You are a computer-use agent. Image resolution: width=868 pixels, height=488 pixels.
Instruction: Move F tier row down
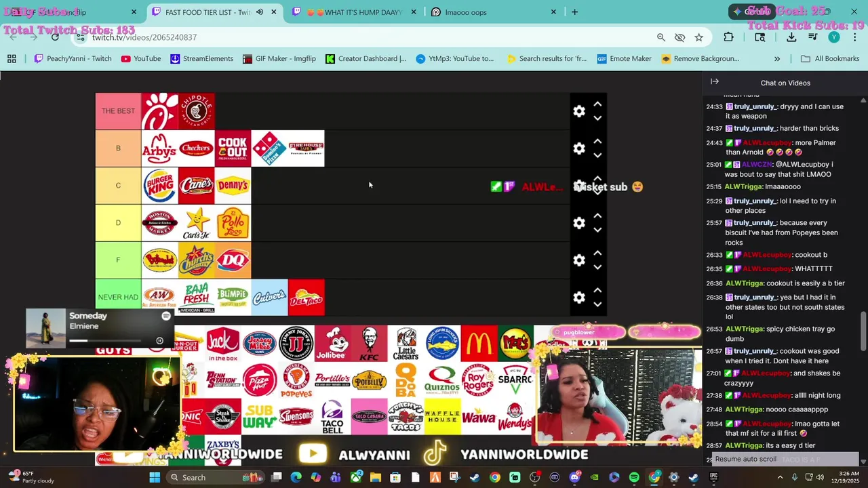(x=597, y=267)
